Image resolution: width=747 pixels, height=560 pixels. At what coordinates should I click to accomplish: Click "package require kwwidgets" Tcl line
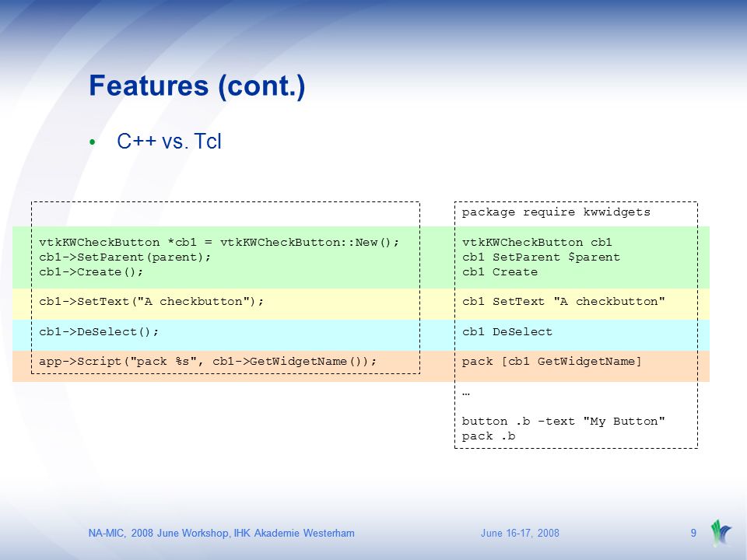pos(556,212)
